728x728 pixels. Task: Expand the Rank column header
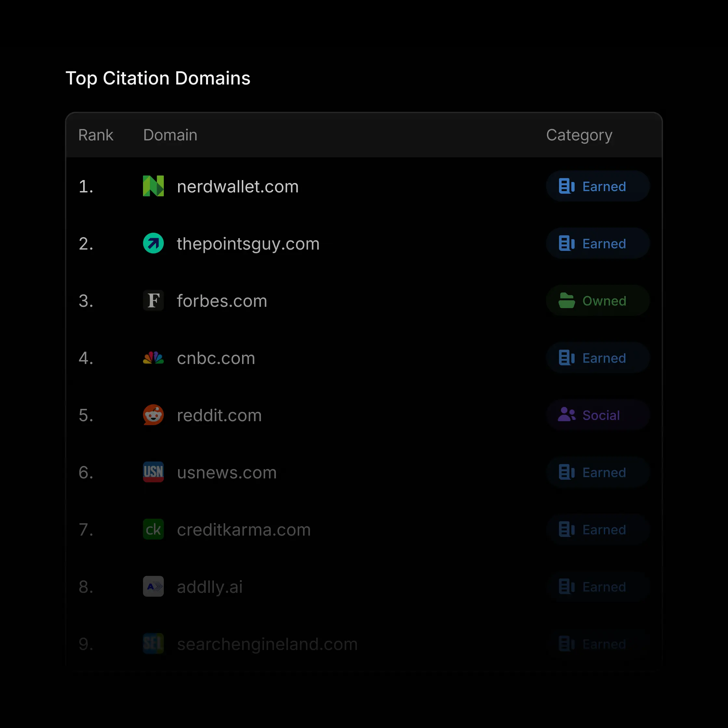(95, 135)
